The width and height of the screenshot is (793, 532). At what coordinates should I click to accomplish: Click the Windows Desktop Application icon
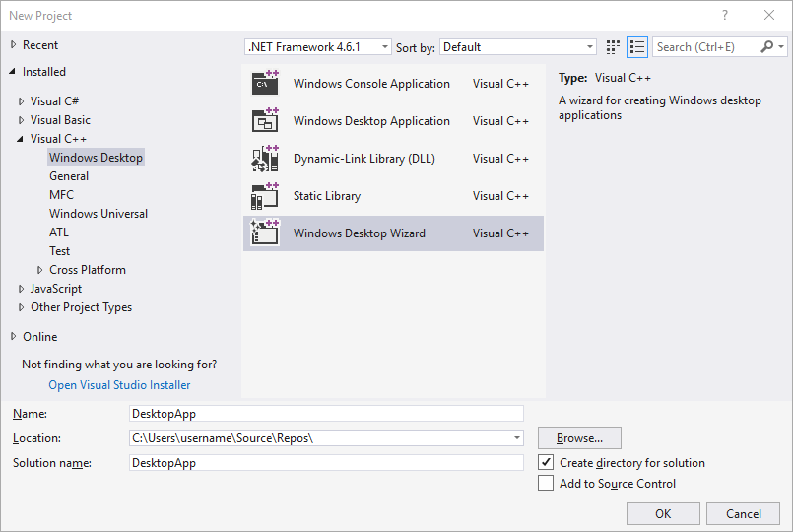266,121
